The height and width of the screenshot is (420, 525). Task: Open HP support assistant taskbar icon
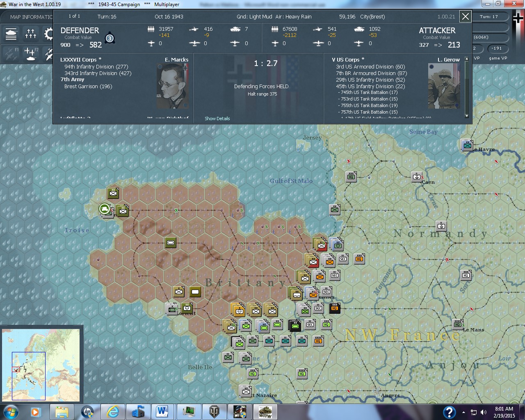coord(87,412)
